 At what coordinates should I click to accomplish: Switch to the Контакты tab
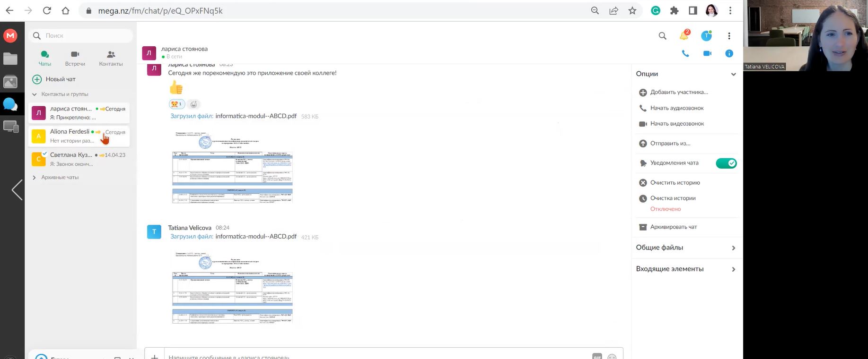tap(111, 58)
